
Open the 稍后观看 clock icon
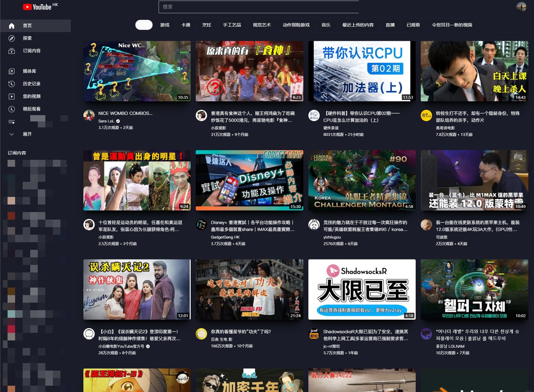tap(12, 109)
